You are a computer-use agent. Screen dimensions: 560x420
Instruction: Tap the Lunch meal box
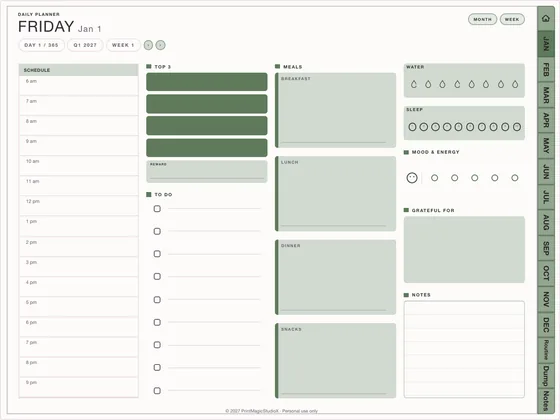click(335, 194)
